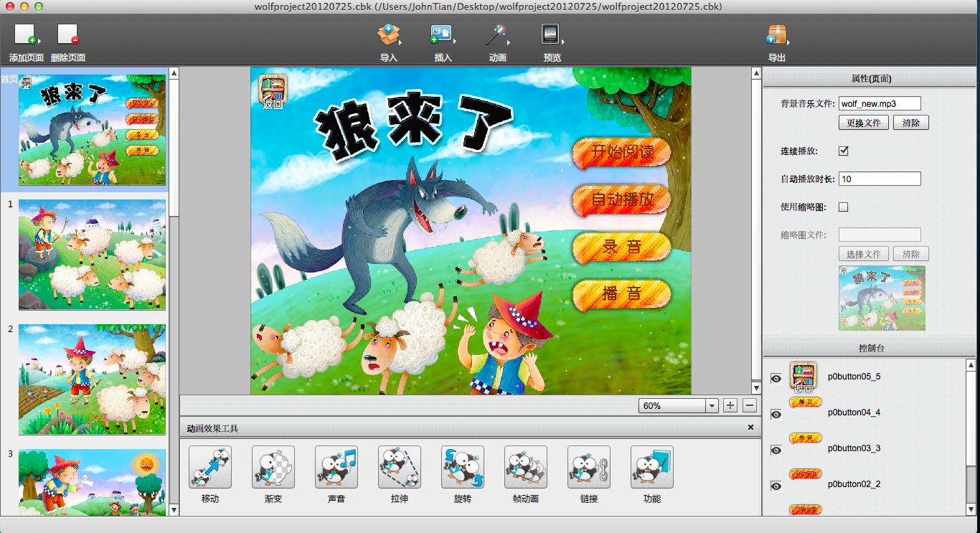
Task: Click the 选择文件 thumbnail button
Action: pos(864,254)
